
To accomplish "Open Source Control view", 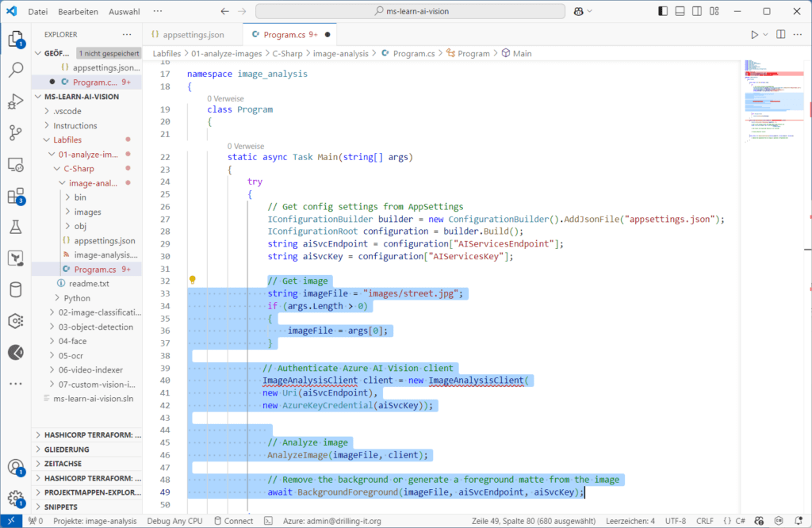I will [16, 132].
